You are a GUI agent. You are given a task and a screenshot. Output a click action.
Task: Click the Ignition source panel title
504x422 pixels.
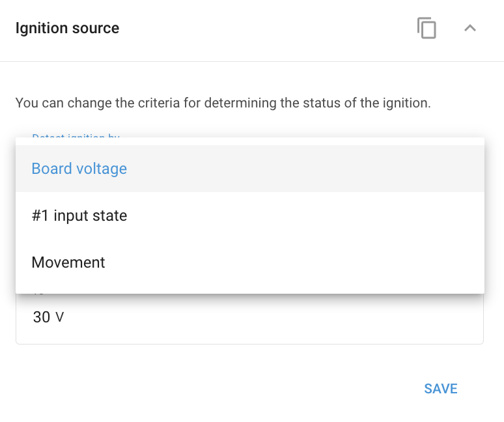pos(68,28)
